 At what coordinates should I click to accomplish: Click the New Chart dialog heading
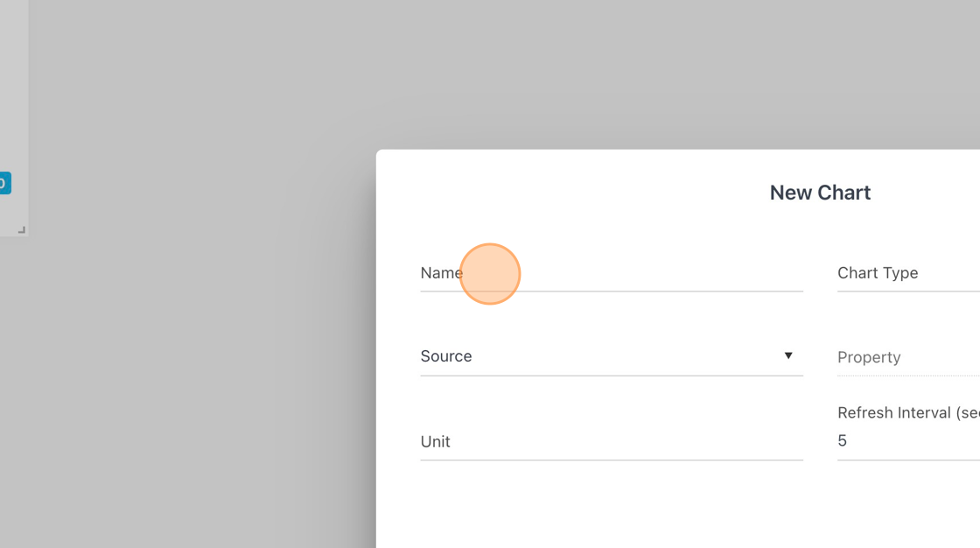point(820,193)
